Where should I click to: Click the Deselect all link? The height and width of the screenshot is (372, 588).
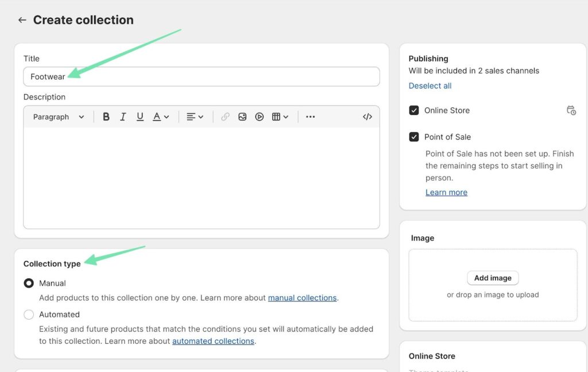(x=430, y=86)
